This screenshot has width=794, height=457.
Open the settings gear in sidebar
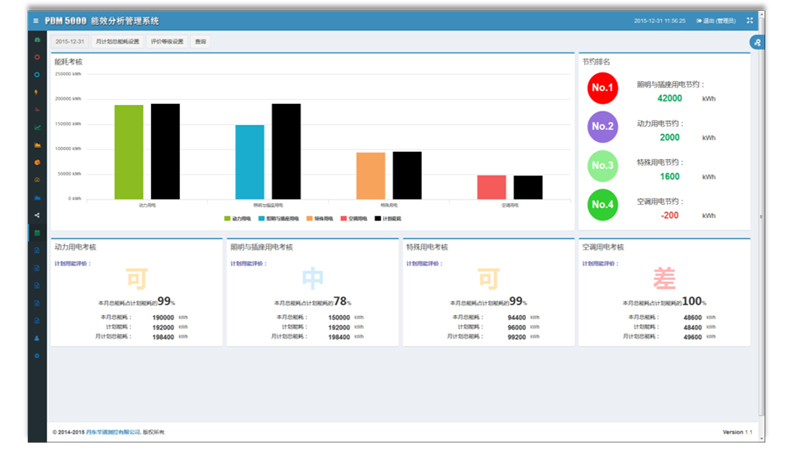tap(37, 356)
